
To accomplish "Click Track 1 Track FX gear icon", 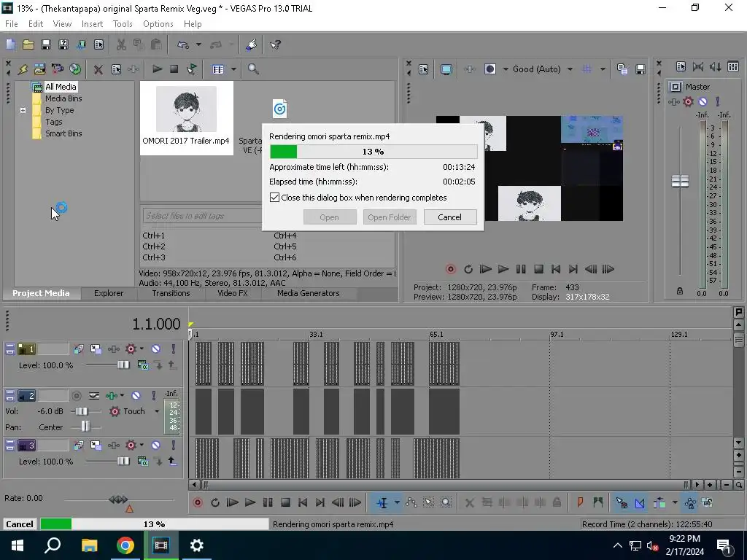I will tap(131, 349).
